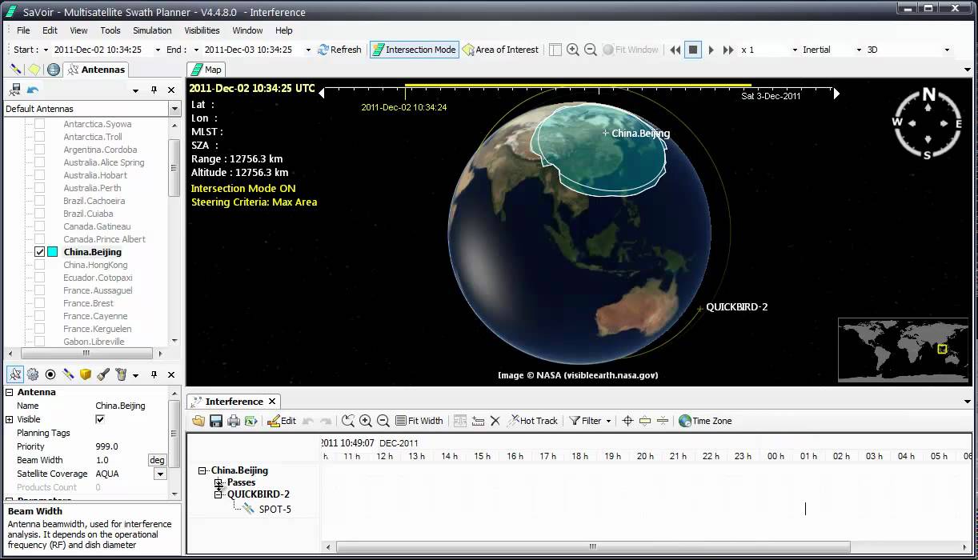Click the zoom out magnifier in the main toolbar
This screenshot has height=560, width=978.
[591, 50]
